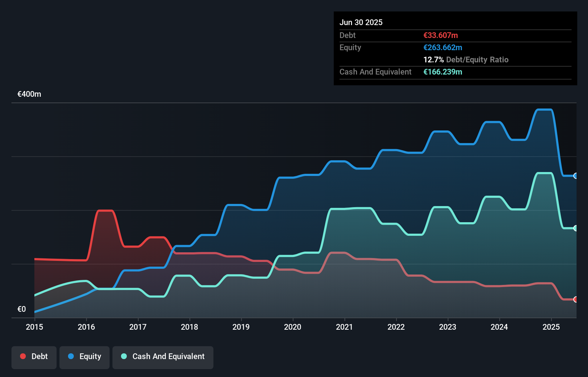Select the 2025 axis label

tap(551, 327)
